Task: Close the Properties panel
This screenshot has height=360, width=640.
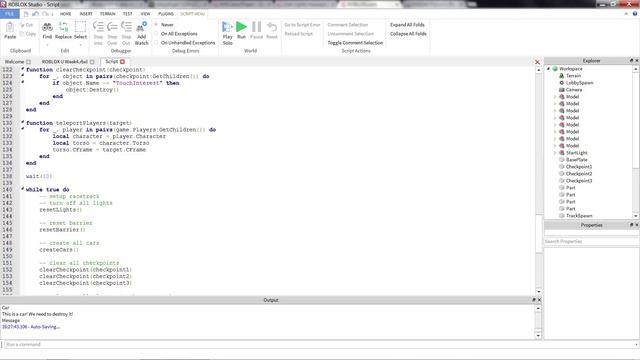Action: (x=637, y=225)
